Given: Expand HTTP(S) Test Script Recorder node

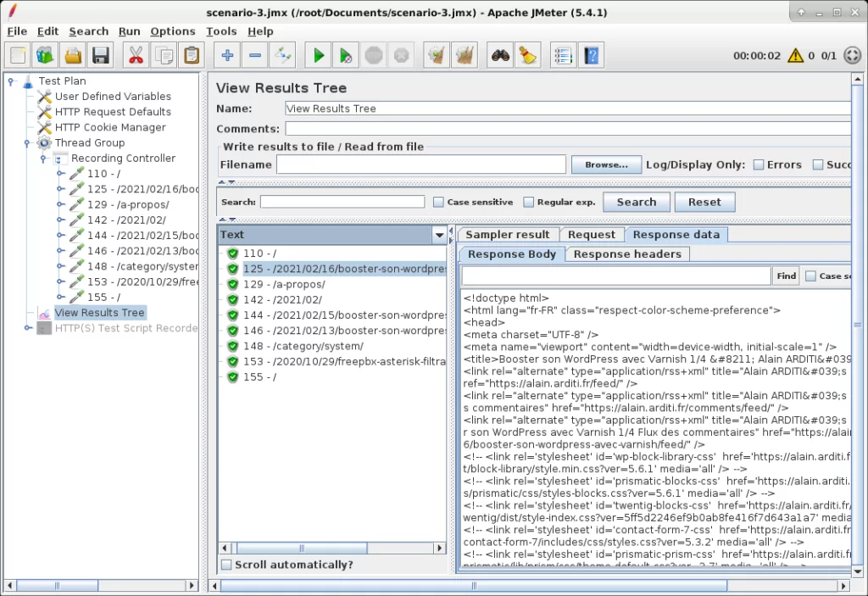Looking at the screenshot, I should coord(28,328).
